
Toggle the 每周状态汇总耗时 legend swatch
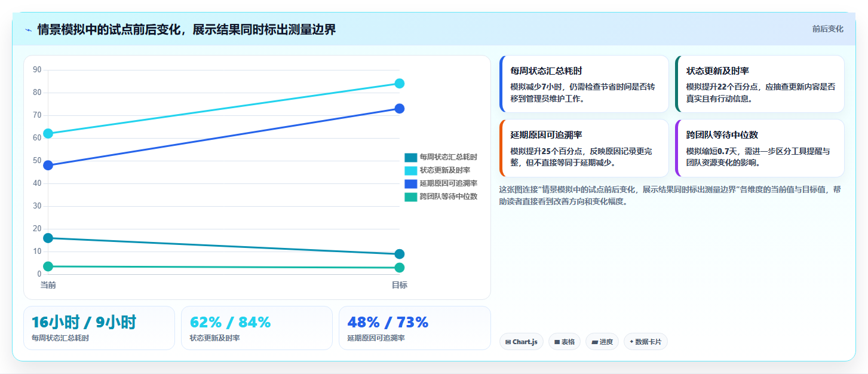pos(410,157)
